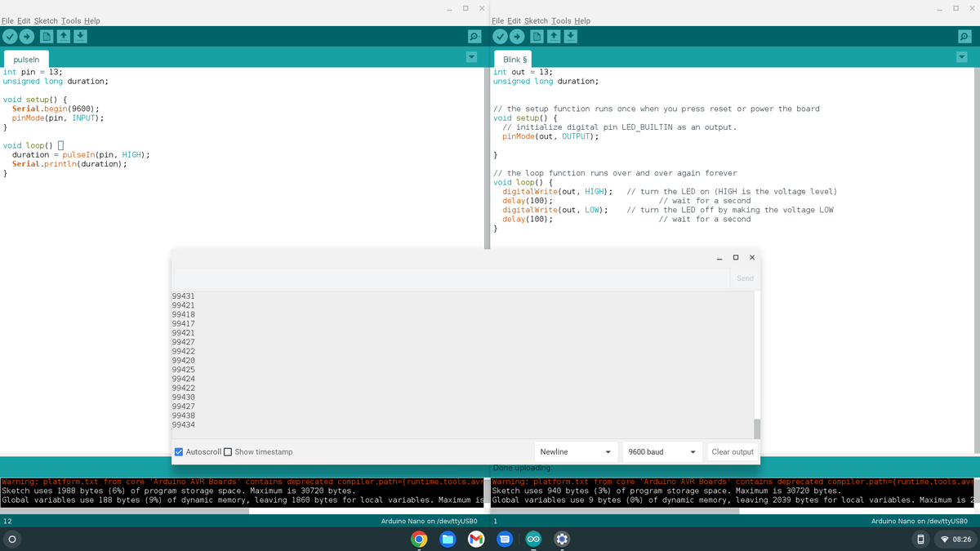The width and height of the screenshot is (980, 551).
Task: Select the pulseIn sketch tab
Action: 26,60
